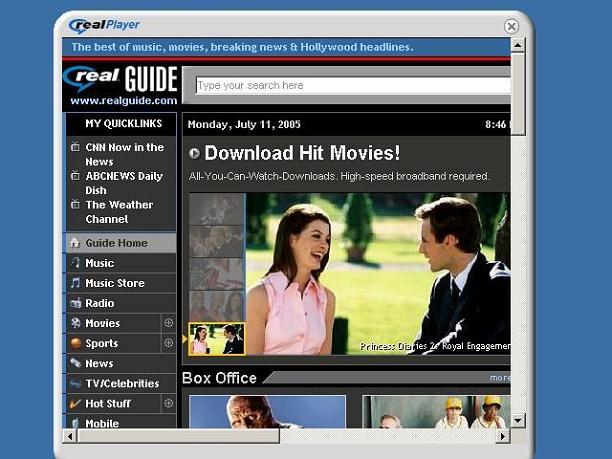This screenshot has height=459, width=612.
Task: Click the vertical scrollbar up arrow
Action: tap(518, 45)
